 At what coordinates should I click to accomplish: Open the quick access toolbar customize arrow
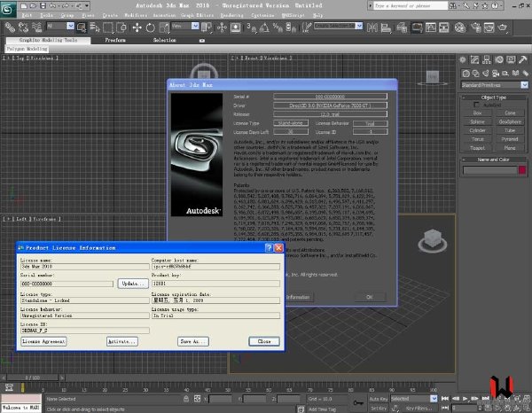pyautogui.click(x=87, y=6)
